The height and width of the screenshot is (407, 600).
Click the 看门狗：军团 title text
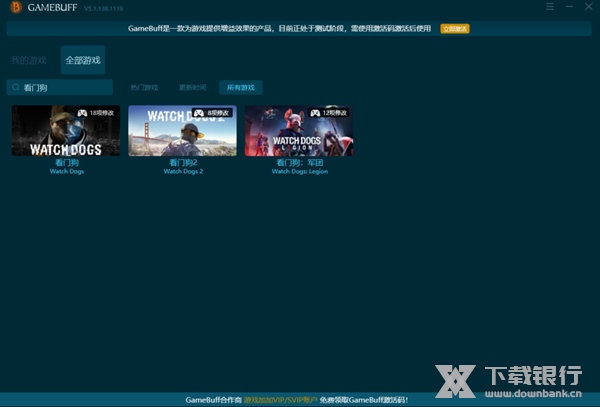[x=299, y=162]
